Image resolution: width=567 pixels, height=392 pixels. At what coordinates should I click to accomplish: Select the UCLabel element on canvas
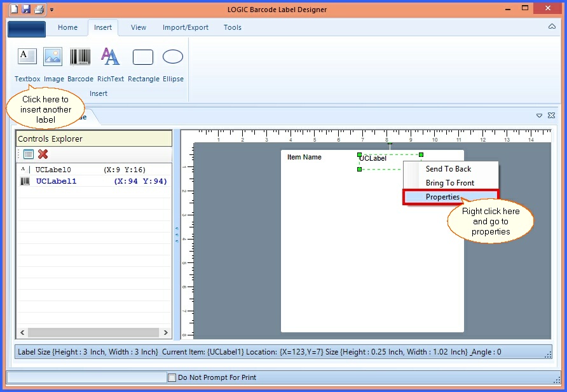click(373, 158)
